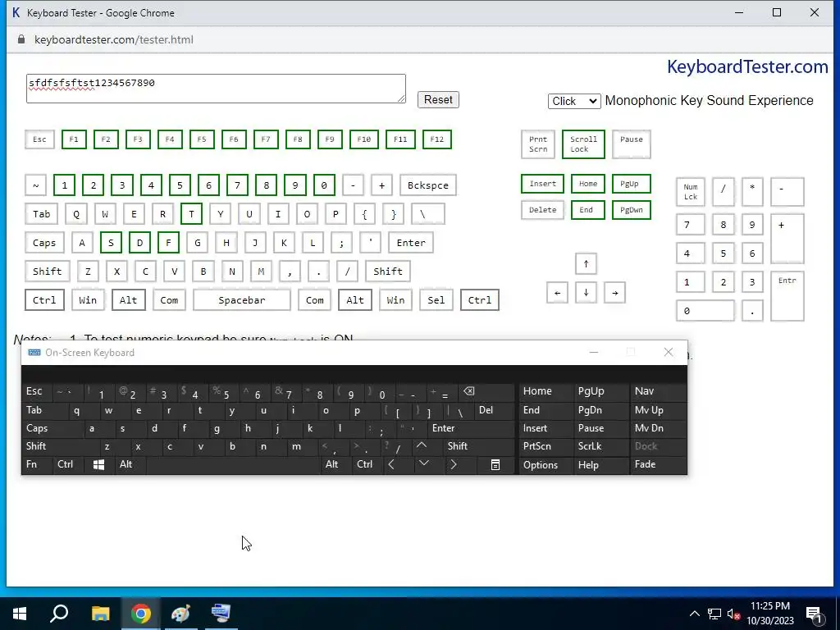Open the muted volume tray icon
This screenshot has width=840, height=630.
(x=733, y=614)
